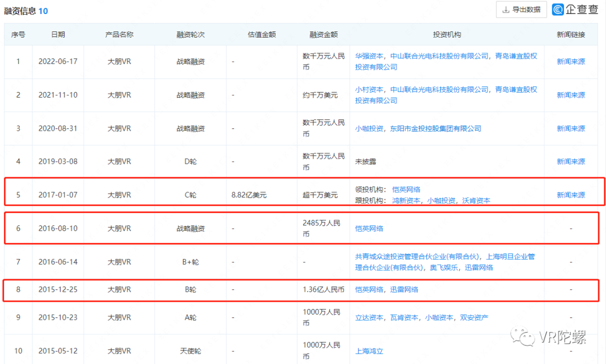Click the 超千万美元 amount cell
606x364 pixels.
[x=320, y=195]
